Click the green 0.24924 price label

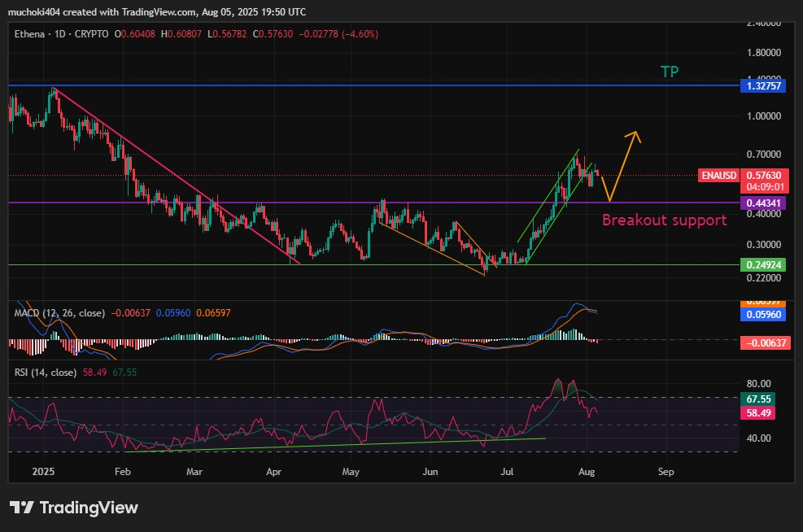762,265
